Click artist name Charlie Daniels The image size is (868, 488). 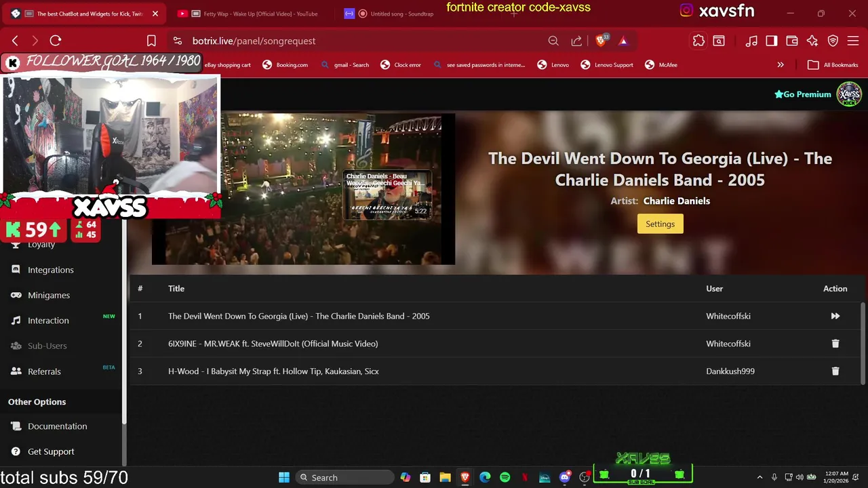[x=676, y=201]
